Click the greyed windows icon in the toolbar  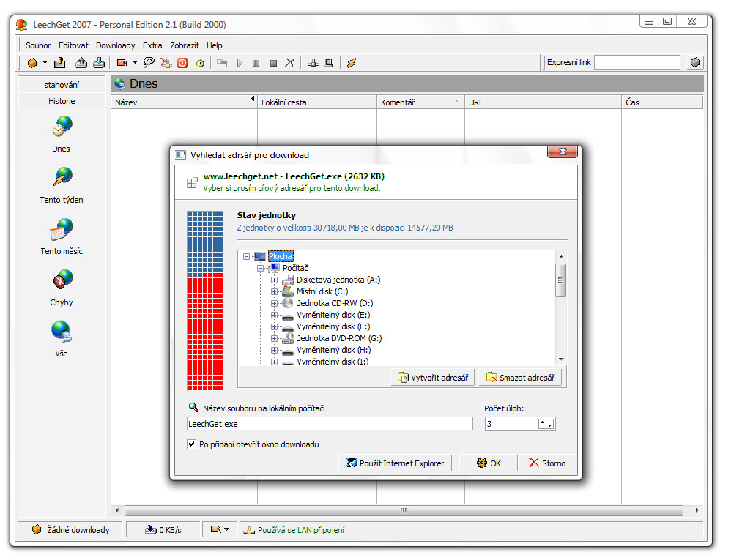pos(223,63)
